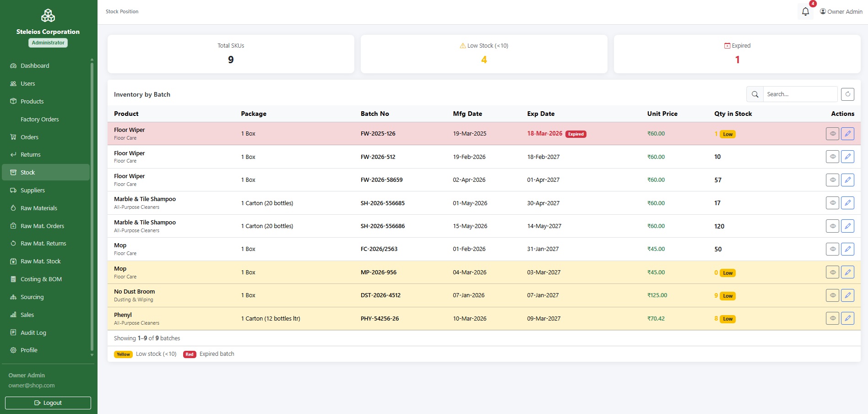868x414 pixels.
Task: Click the Yellow legend badge
Action: click(x=123, y=354)
